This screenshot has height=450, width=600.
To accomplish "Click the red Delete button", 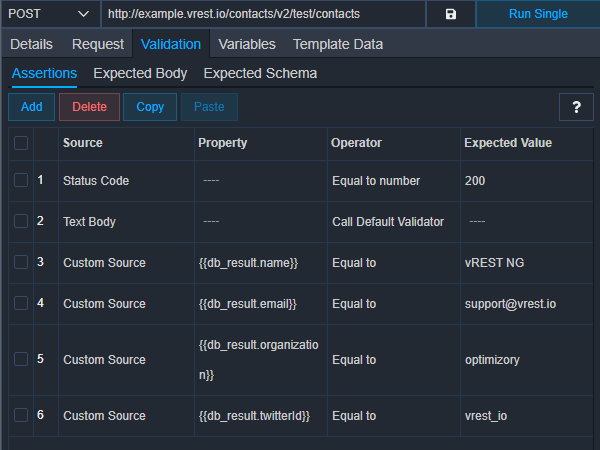I will click(x=89, y=107).
